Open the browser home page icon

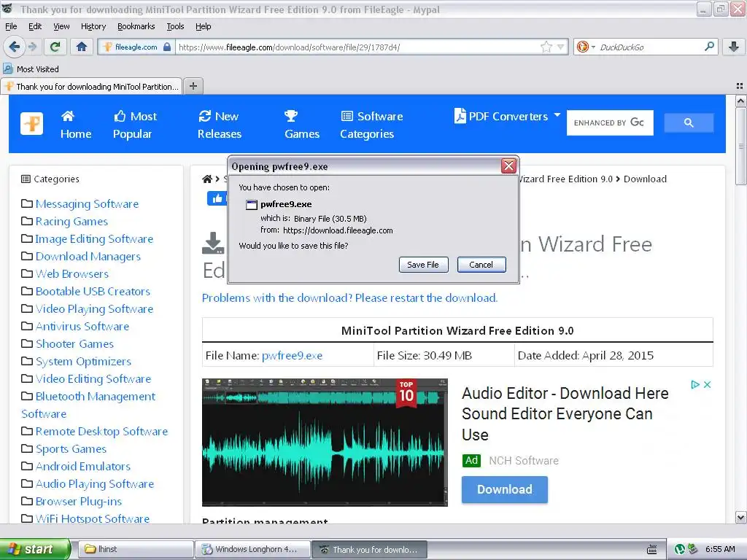tap(82, 47)
